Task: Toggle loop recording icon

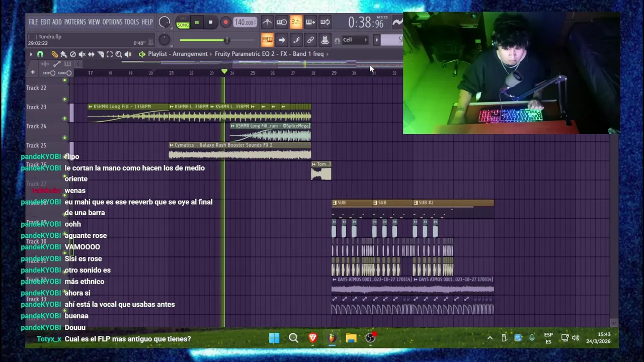Action: point(325,22)
